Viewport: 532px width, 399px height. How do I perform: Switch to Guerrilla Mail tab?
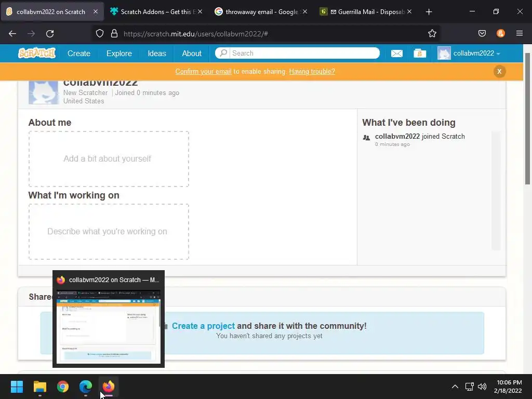tap(366, 12)
